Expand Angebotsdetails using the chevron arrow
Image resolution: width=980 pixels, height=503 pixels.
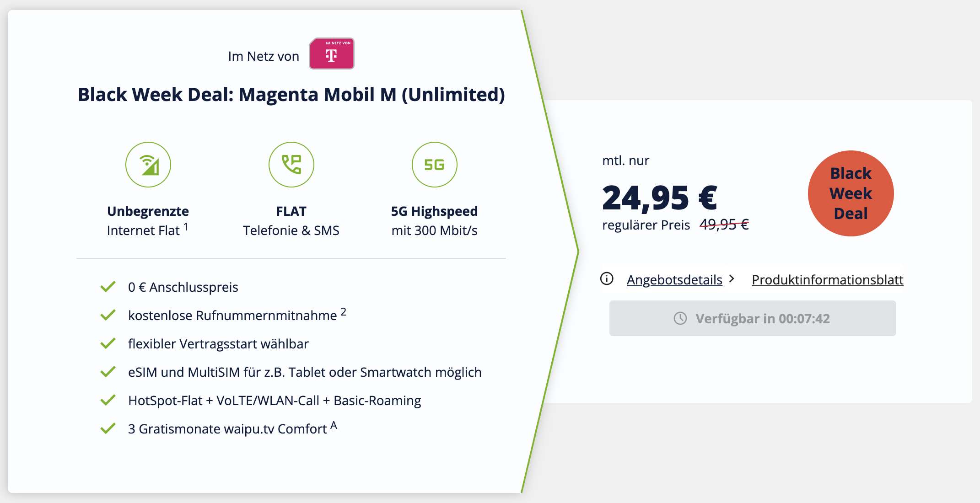point(732,278)
